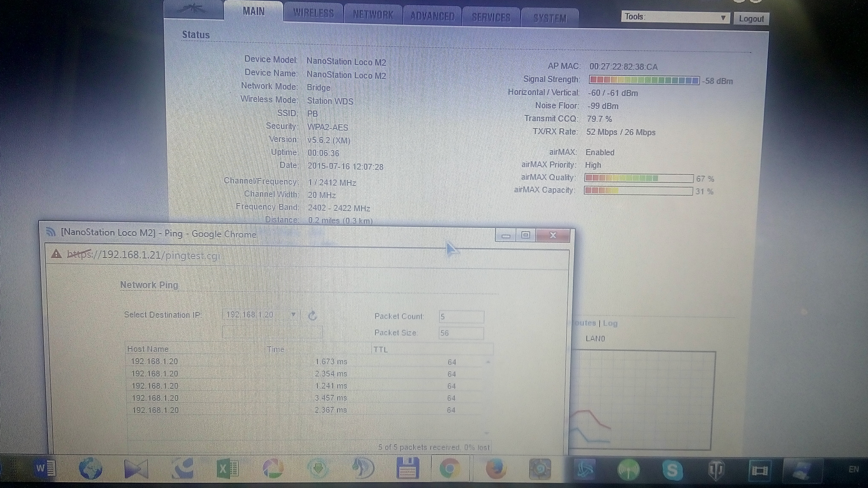Screen dimensions: 868x488
Task: Click the ping results scroll up arrow
Action: click(488, 362)
